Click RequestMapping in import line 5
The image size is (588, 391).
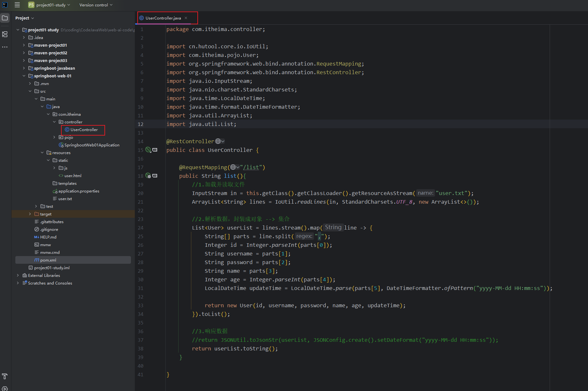(339, 64)
